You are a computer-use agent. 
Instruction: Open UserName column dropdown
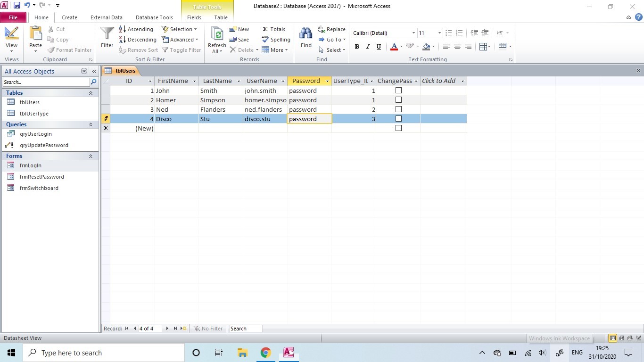tap(283, 81)
